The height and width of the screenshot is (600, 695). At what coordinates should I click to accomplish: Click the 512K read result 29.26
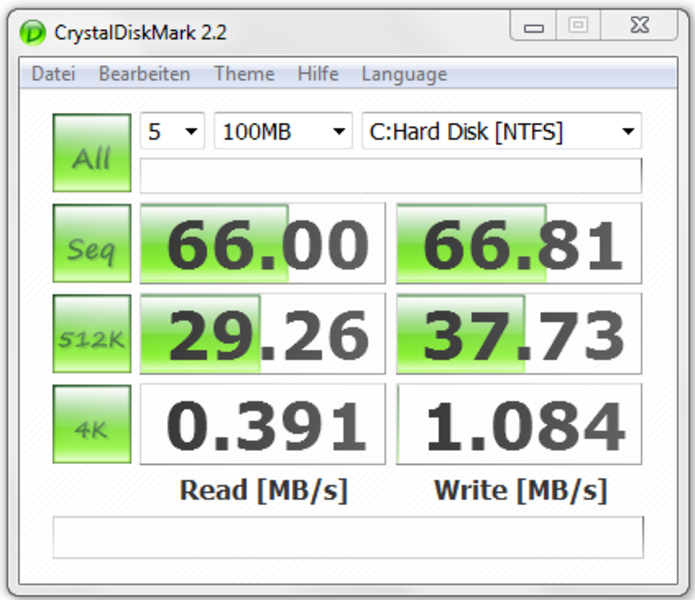tap(263, 334)
